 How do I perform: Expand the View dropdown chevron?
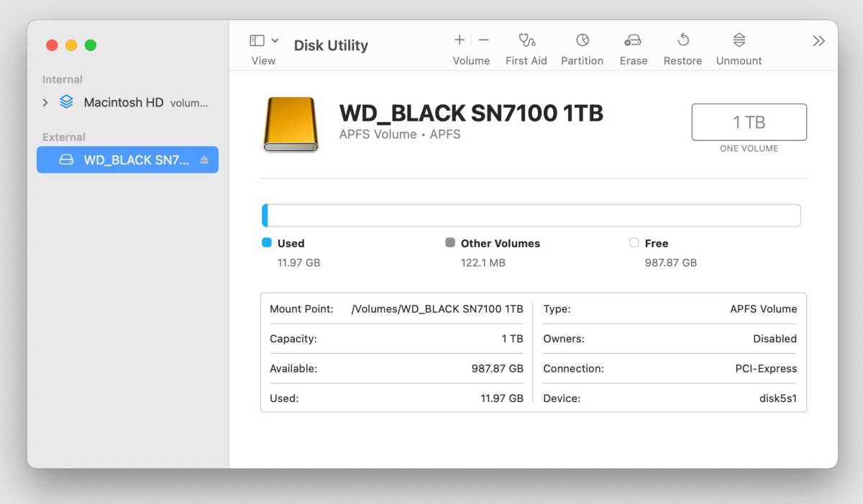[x=275, y=41]
